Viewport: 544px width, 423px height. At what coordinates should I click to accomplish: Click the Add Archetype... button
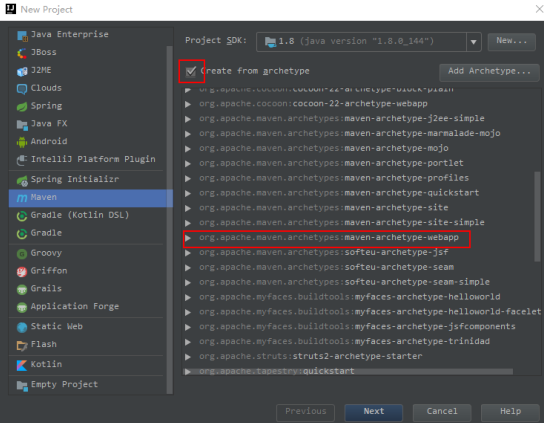[489, 72]
